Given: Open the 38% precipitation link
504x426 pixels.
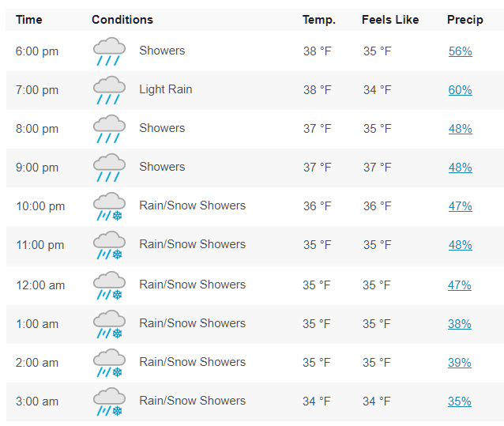Looking at the screenshot, I should coord(460,324).
